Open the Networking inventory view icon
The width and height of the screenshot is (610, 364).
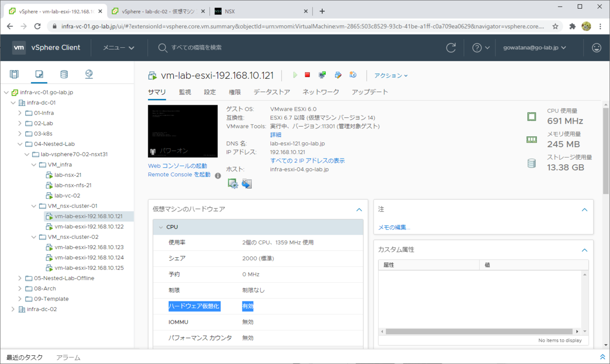(x=89, y=75)
